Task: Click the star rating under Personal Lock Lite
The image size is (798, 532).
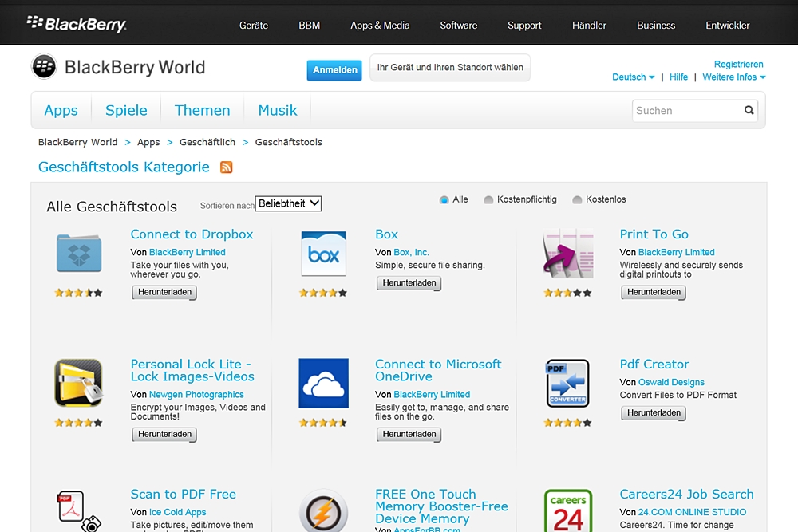Action: [x=79, y=423]
